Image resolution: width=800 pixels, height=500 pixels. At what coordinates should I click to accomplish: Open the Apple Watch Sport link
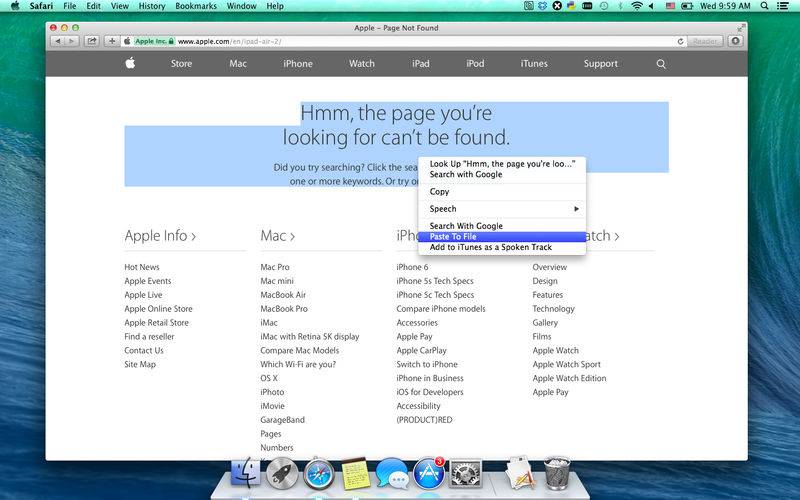pos(566,364)
